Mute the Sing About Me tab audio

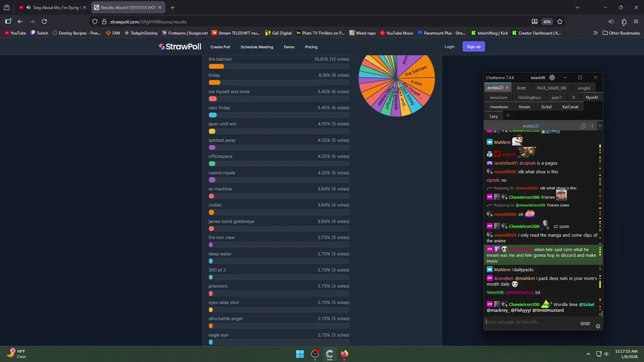click(28, 8)
